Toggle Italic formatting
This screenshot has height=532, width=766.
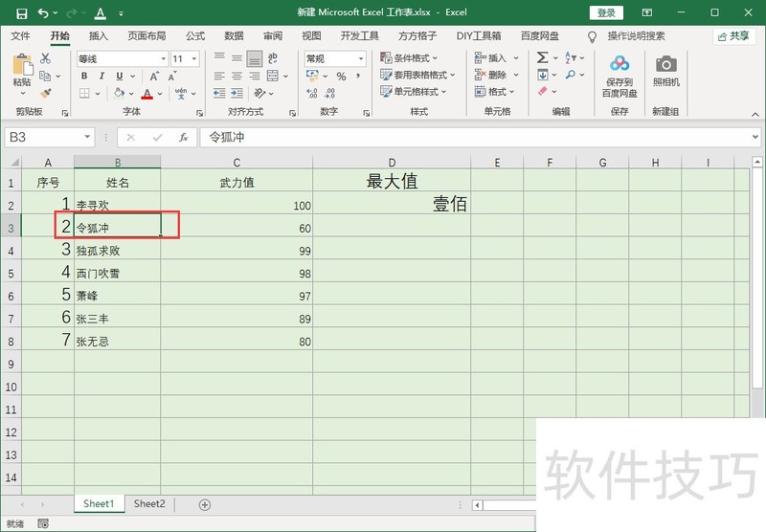102,77
